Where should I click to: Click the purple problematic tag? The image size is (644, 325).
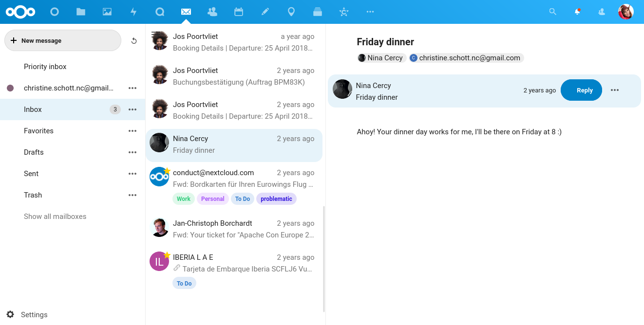[x=276, y=199]
